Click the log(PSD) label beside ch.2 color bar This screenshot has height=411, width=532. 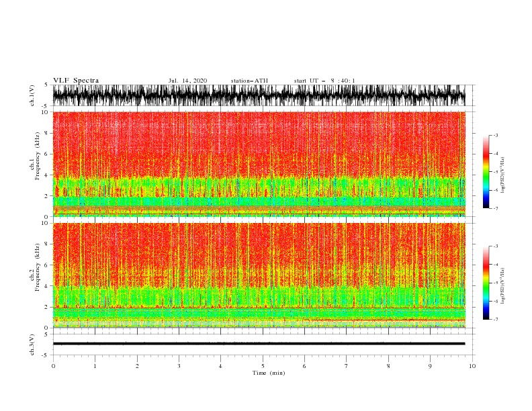(x=502, y=286)
